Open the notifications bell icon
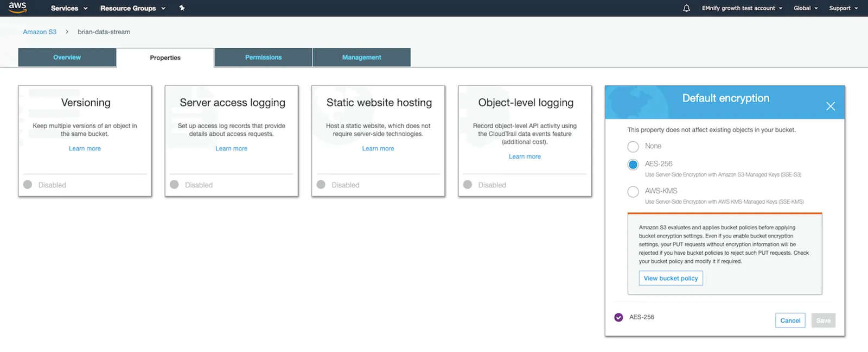This screenshot has width=868, height=352. (x=686, y=8)
